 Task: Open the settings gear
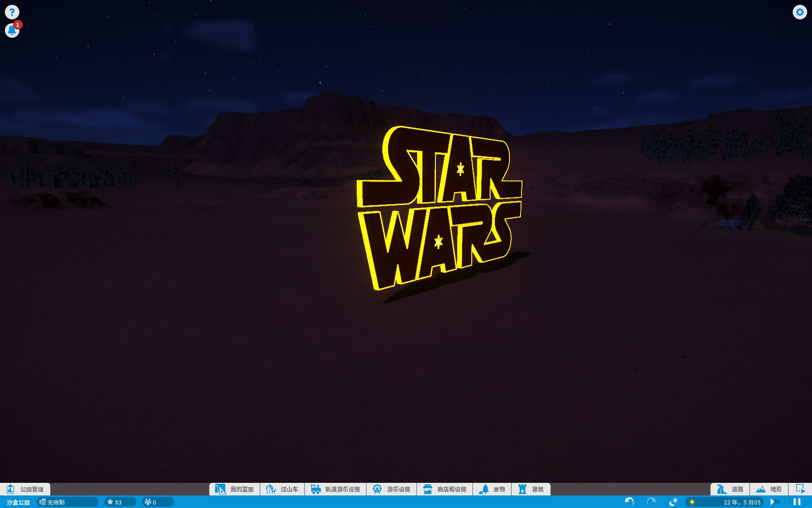pos(799,12)
